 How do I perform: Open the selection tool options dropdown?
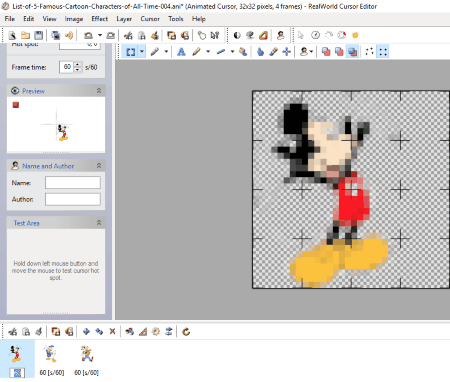pos(142,52)
